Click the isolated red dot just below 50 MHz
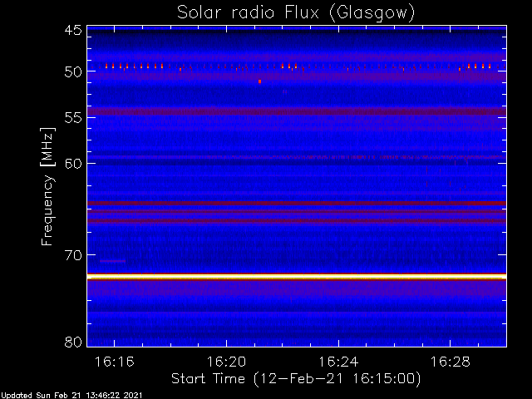Viewport: 532px width, 399px height. tap(260, 81)
